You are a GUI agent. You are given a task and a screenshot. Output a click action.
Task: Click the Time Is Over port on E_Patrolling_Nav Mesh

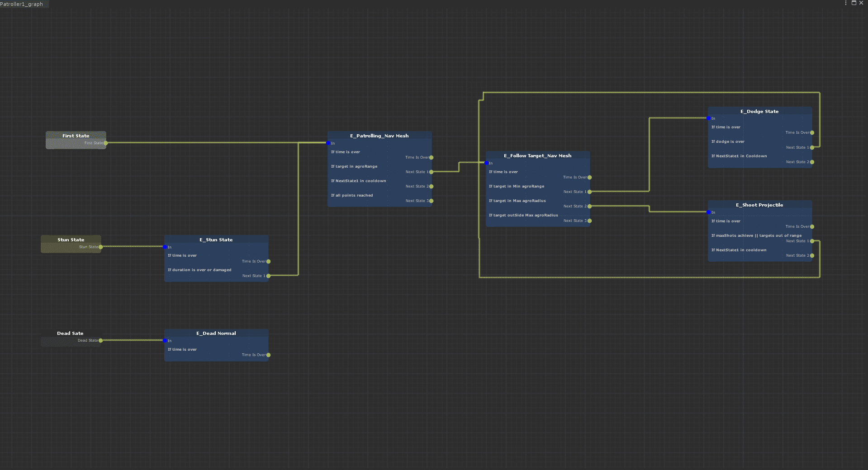pyautogui.click(x=432, y=158)
